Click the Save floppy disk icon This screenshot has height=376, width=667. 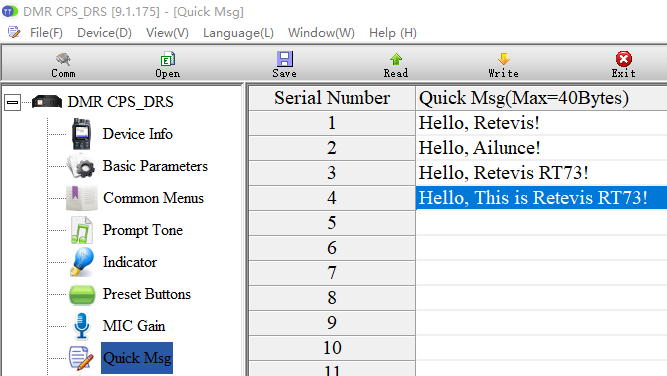click(x=285, y=59)
